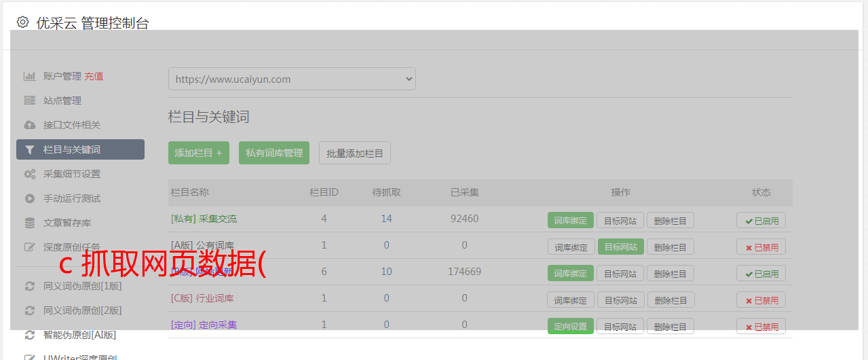Click the gear icon beside 优采云 管理控制台

click(x=22, y=22)
